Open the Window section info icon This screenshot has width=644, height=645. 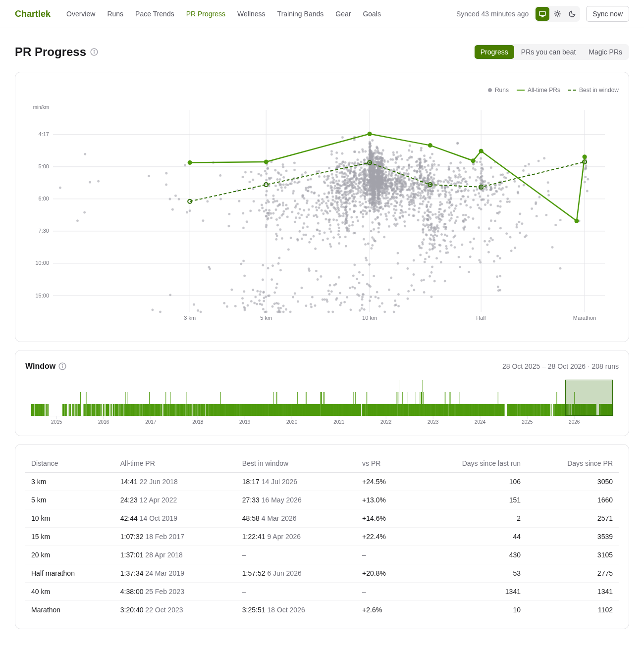(62, 366)
